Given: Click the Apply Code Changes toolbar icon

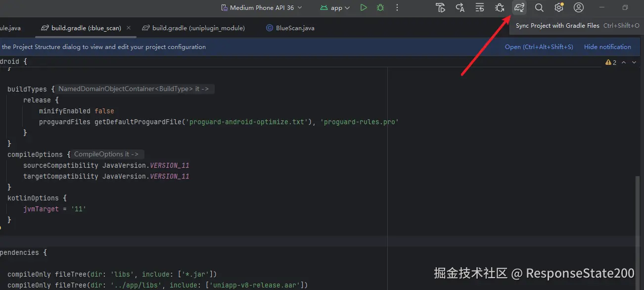Looking at the screenshot, I should click(x=480, y=8).
